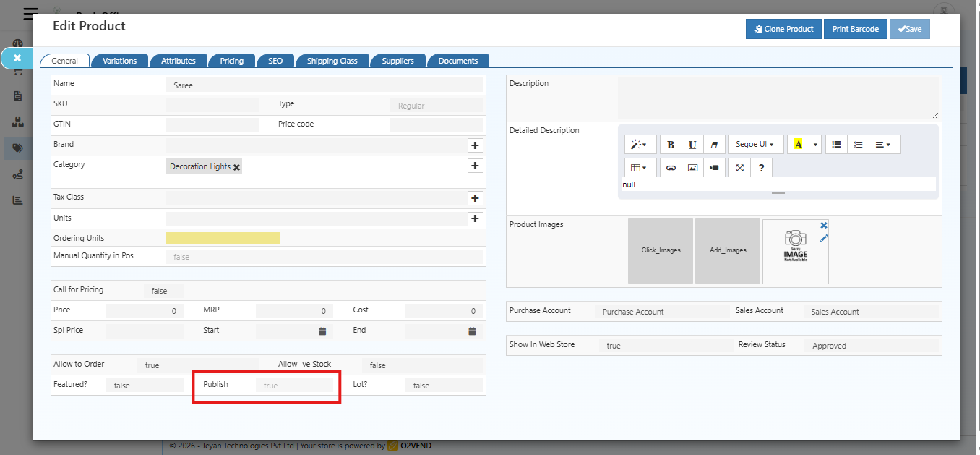The width and height of the screenshot is (980, 455).
Task: Apply underline formatting in the editor
Action: click(692, 144)
